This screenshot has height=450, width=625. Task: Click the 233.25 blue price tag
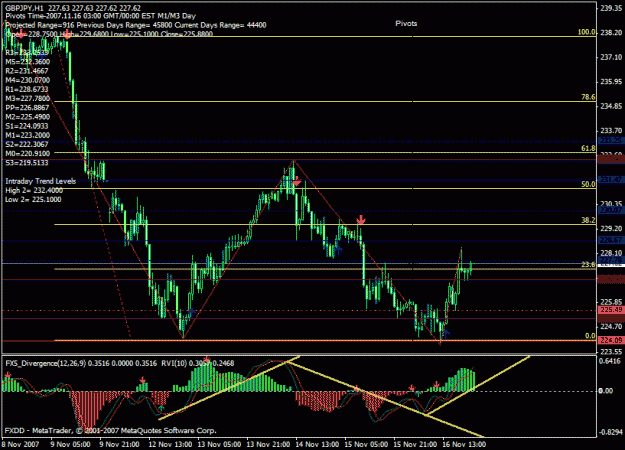(x=611, y=140)
